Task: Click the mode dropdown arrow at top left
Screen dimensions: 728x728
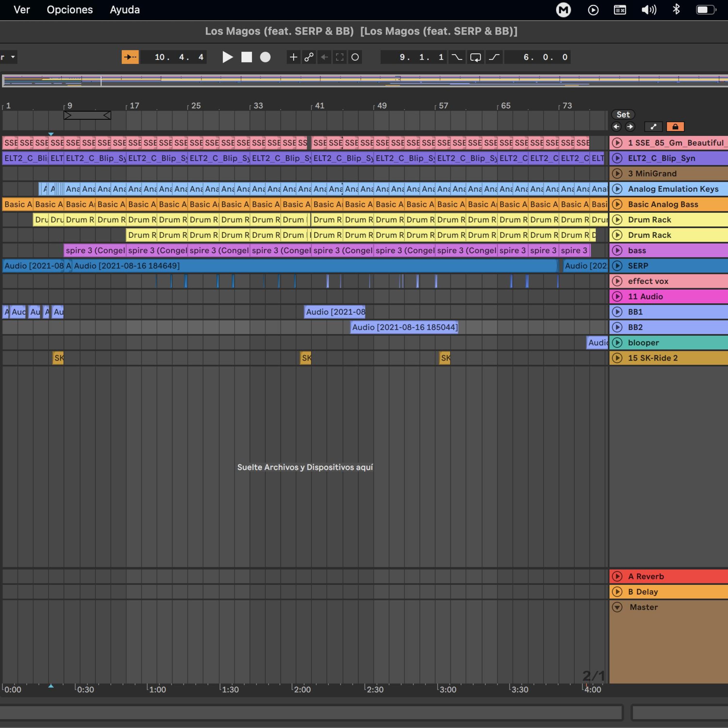Action: 13,57
